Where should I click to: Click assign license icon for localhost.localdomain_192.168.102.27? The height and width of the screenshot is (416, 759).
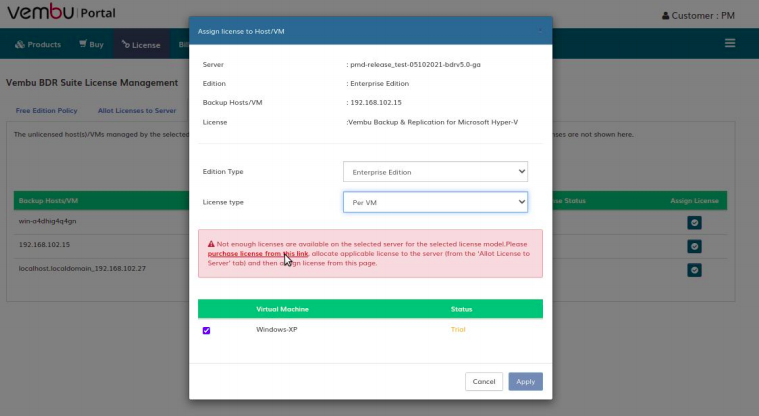(x=694, y=270)
